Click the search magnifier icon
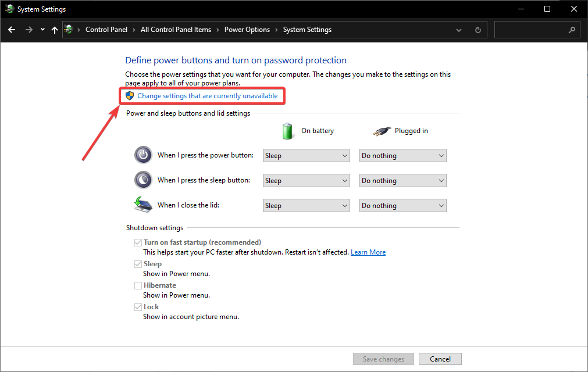The image size is (588, 372). click(572, 30)
